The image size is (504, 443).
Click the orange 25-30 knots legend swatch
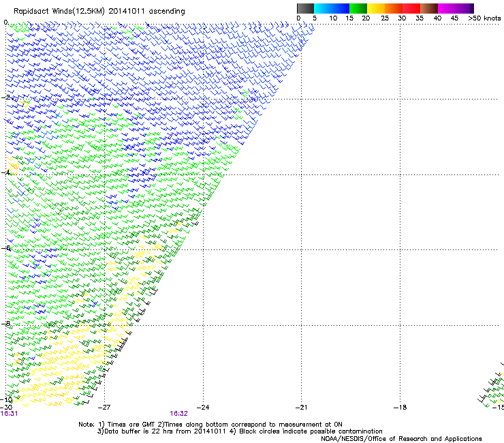pyautogui.click(x=394, y=8)
